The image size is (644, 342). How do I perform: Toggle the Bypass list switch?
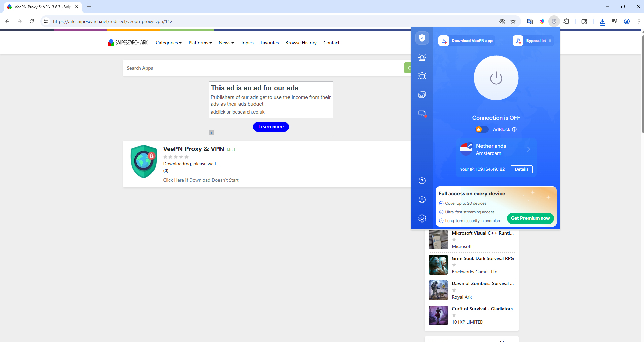(550, 41)
